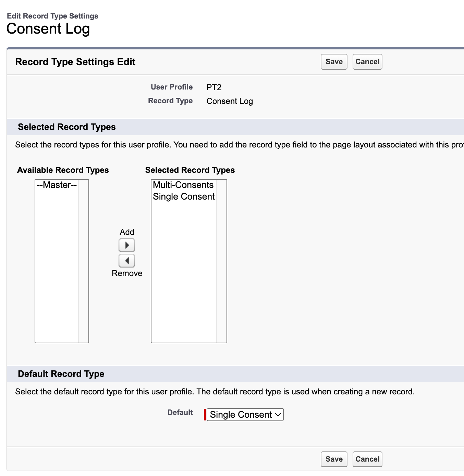Image resolution: width=464 pixels, height=476 pixels.
Task: Click the Available Record Types list scrollbar
Action: (84, 261)
